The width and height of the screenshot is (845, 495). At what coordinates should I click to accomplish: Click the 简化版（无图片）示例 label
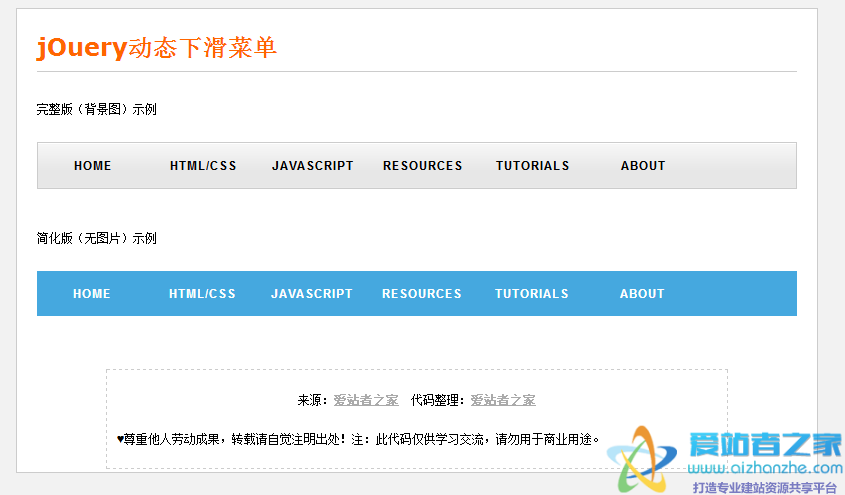point(96,238)
